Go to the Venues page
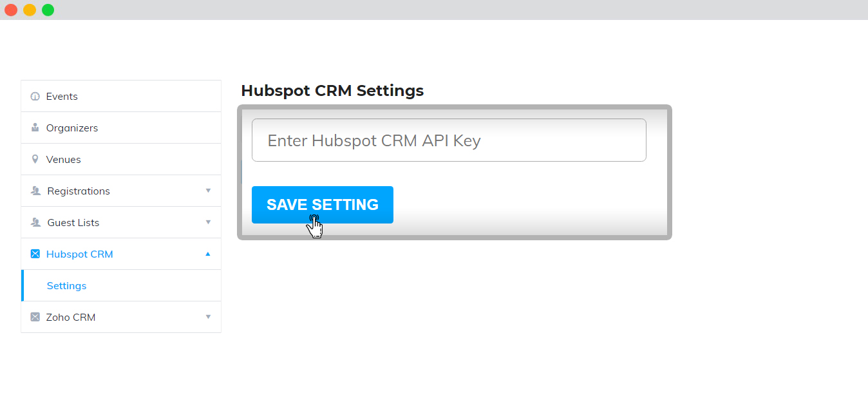The width and height of the screenshot is (868, 409). [121, 159]
